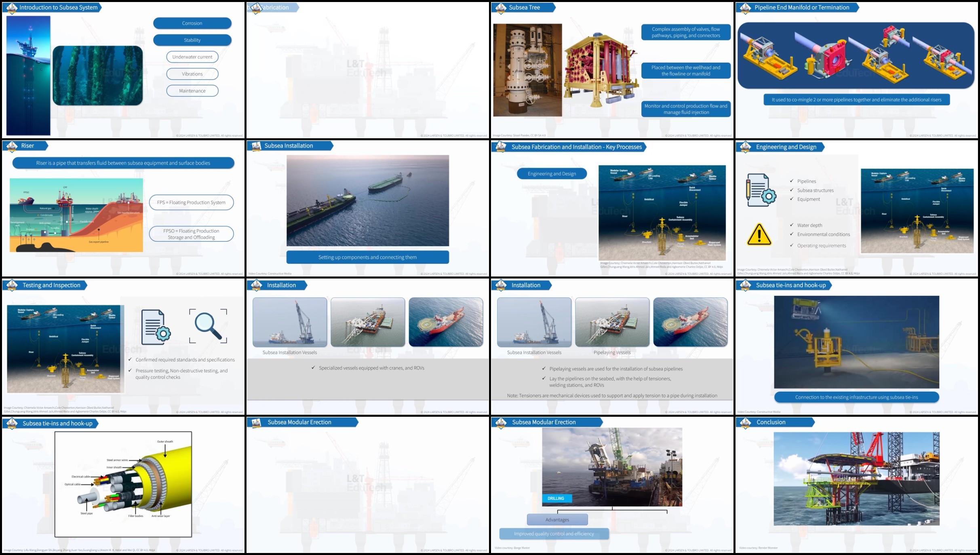This screenshot has width=980, height=555.
Task: Click the umbilical cable cross-section diagram
Action: (x=123, y=484)
